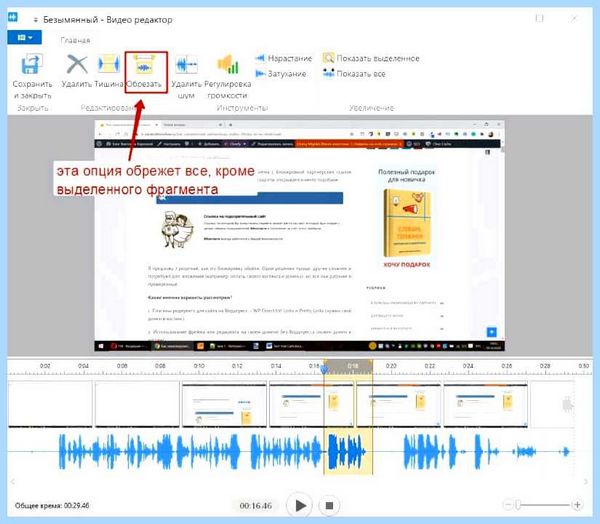Click the blue playhead marker on timeline
Viewport: 600px width, 524px height.
pos(324,369)
